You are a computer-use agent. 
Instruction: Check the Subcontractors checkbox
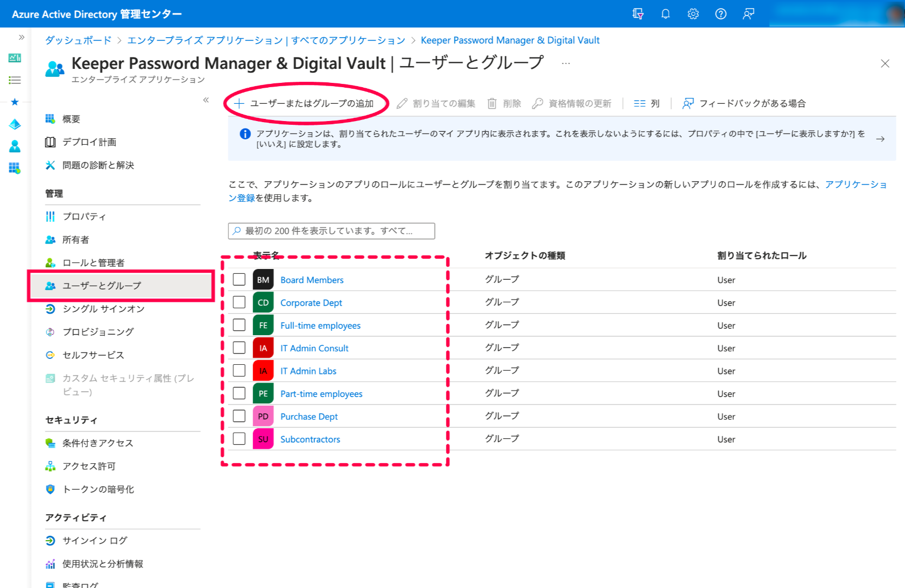click(x=239, y=439)
